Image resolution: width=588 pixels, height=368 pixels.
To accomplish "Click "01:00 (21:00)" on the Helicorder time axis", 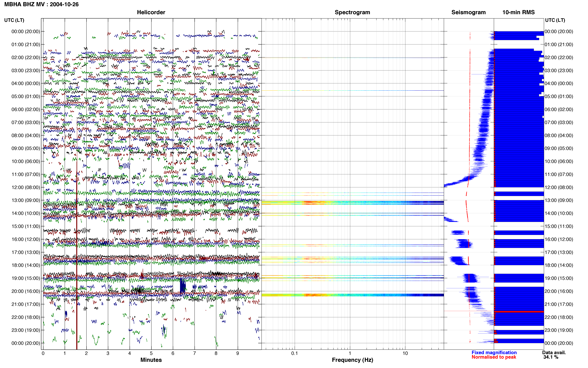I will [26, 45].
